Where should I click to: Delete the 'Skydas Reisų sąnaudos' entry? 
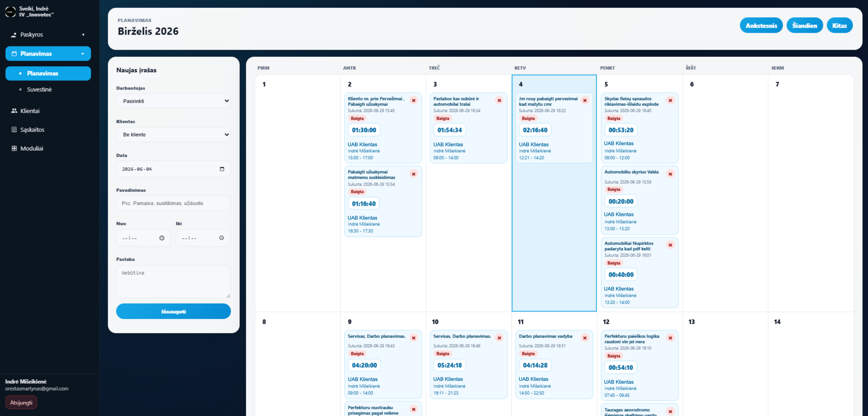pos(670,100)
